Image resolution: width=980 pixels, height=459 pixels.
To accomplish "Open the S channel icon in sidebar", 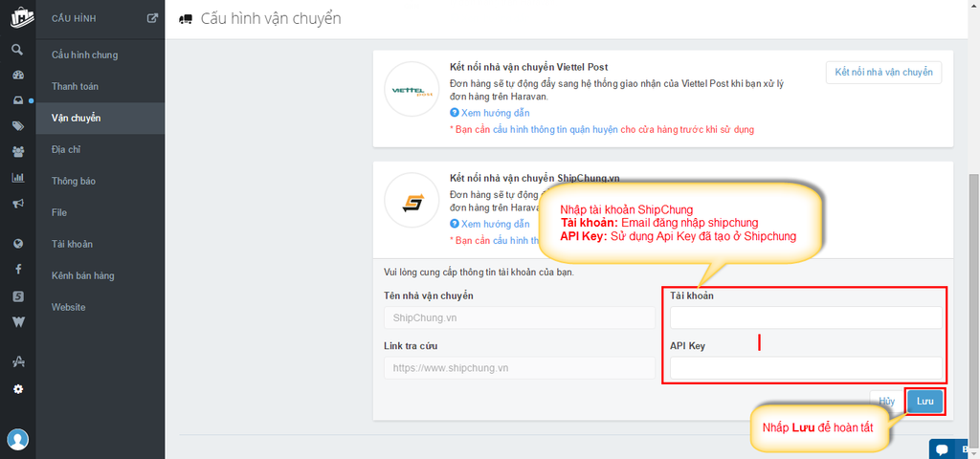I will point(18,296).
